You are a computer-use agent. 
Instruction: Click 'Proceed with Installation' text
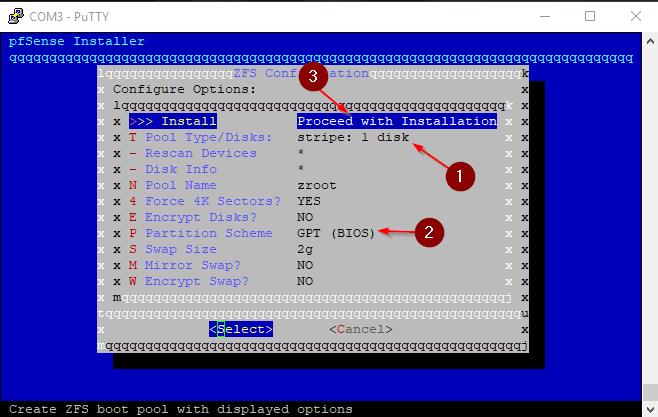point(397,121)
